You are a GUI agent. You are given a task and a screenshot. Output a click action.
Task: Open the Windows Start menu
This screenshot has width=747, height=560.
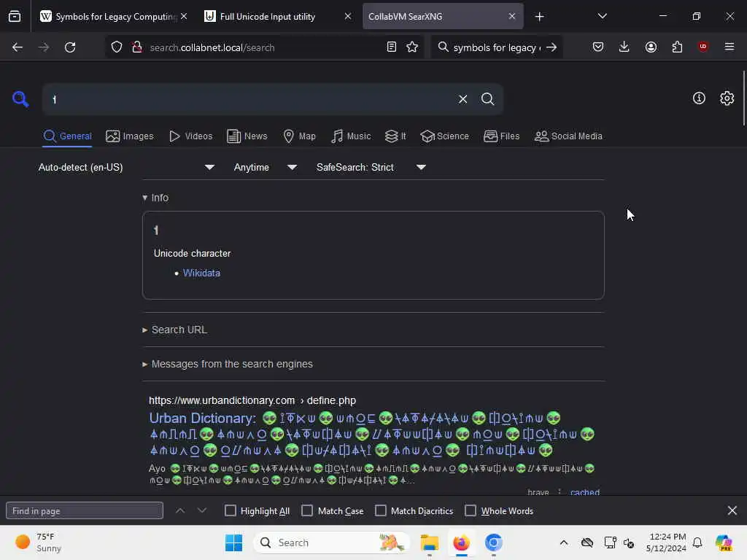pos(233,542)
